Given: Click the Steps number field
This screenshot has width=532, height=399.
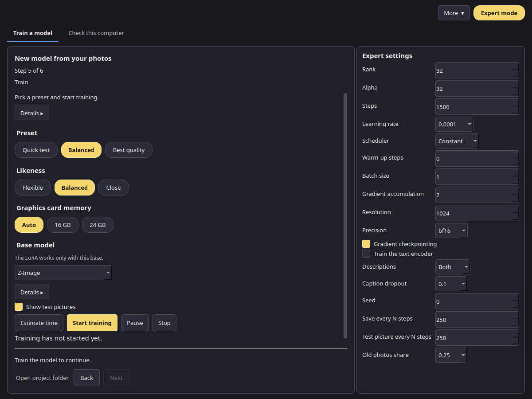Looking at the screenshot, I should (477, 107).
